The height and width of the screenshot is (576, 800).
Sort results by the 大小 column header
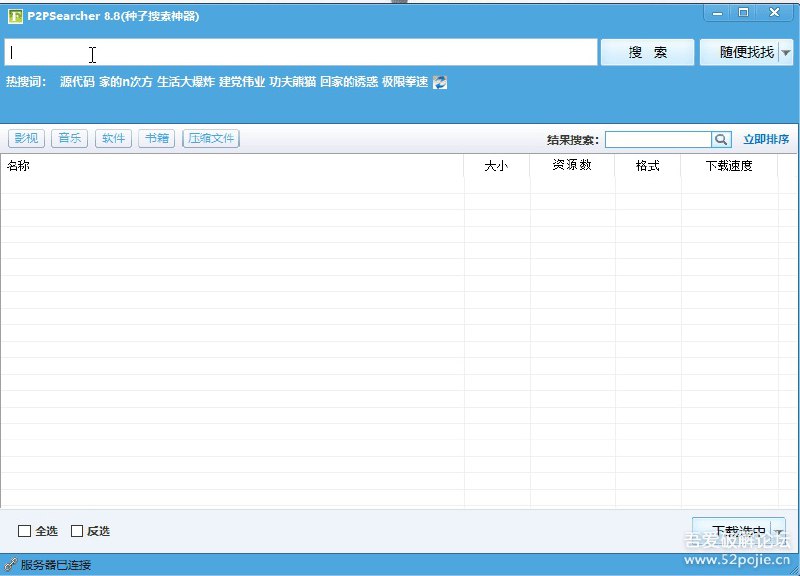pyautogui.click(x=497, y=166)
